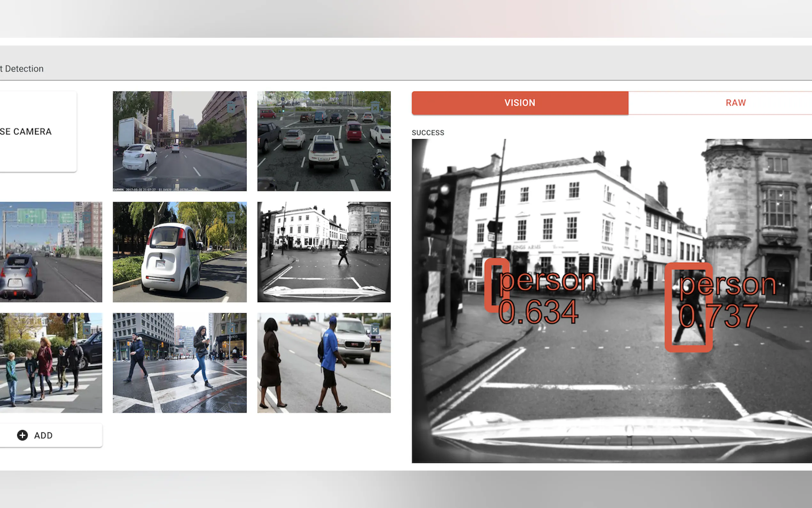Viewport: 812px width, 508px height.
Task: Click trash icon on white self-driving pod car thumbnail
Action: point(231,218)
